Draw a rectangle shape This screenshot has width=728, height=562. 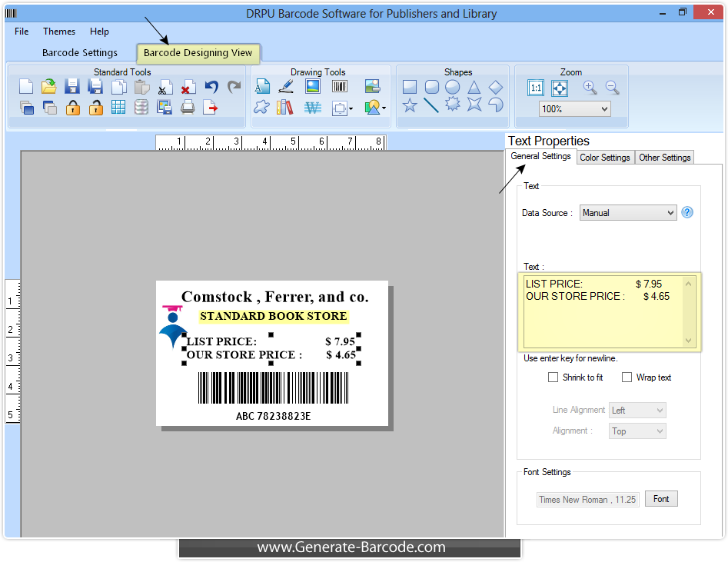(x=410, y=88)
